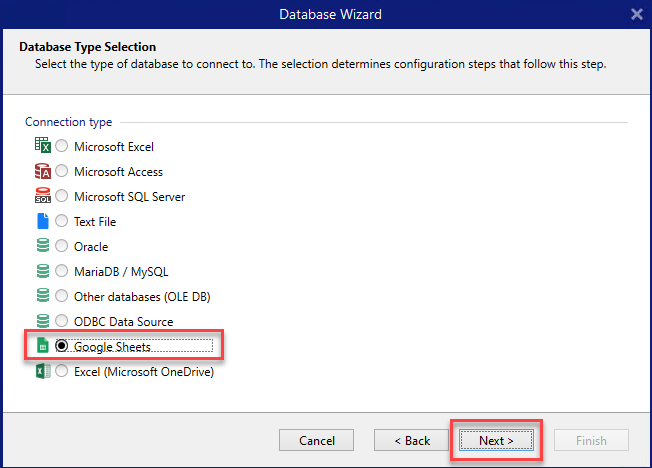Screen dimensions: 652x468
Task: Go back with the Back button
Action: coord(411,440)
